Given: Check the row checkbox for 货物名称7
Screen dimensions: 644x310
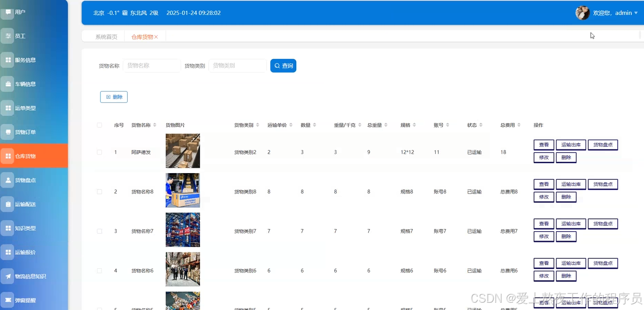Looking at the screenshot, I should [100, 231].
